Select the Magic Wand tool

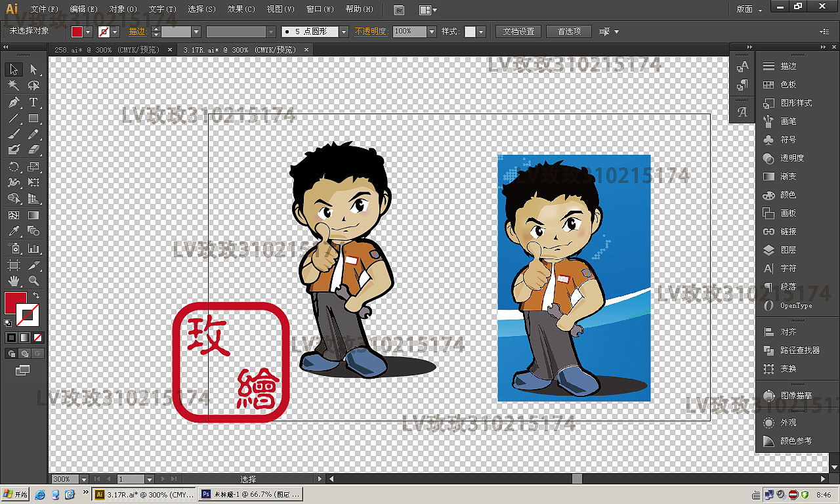coord(14,85)
